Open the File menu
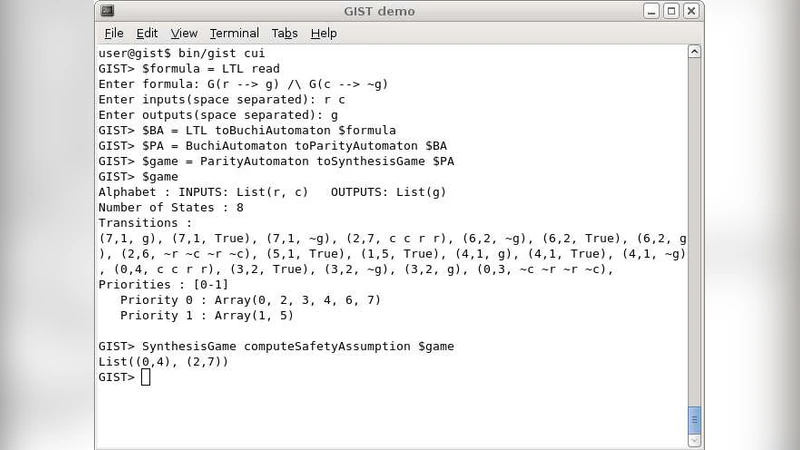Screen dimensions: 800x450 [113, 33]
